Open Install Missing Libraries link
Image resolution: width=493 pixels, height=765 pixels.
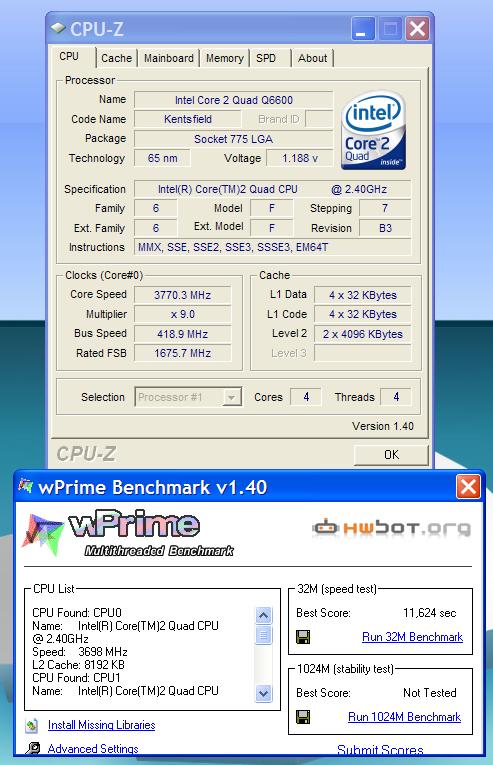pos(102,725)
